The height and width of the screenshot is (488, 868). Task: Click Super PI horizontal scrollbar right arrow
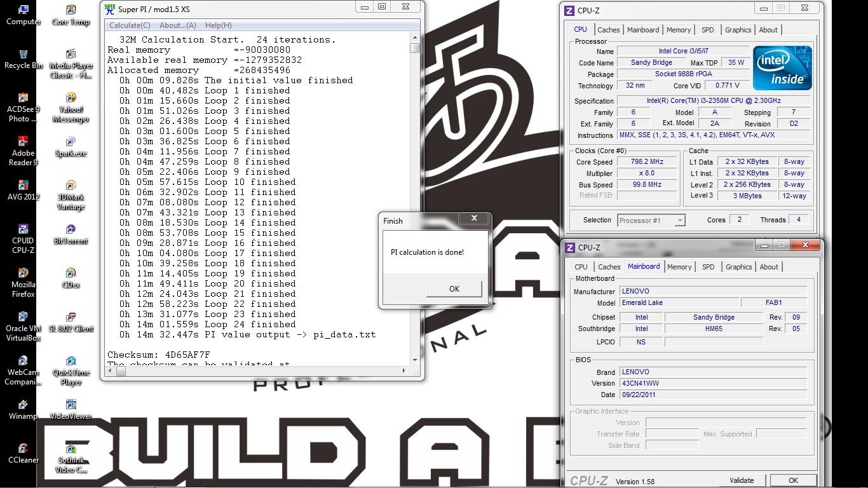[x=404, y=370]
